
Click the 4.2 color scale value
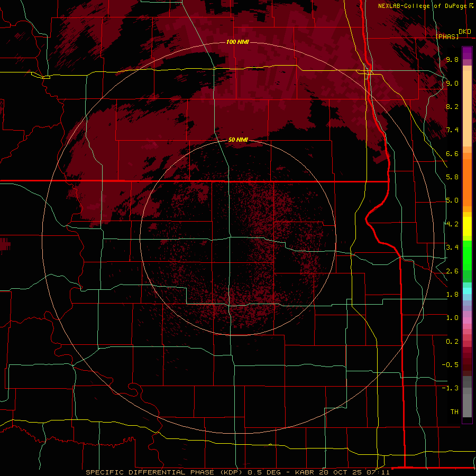tap(452, 224)
